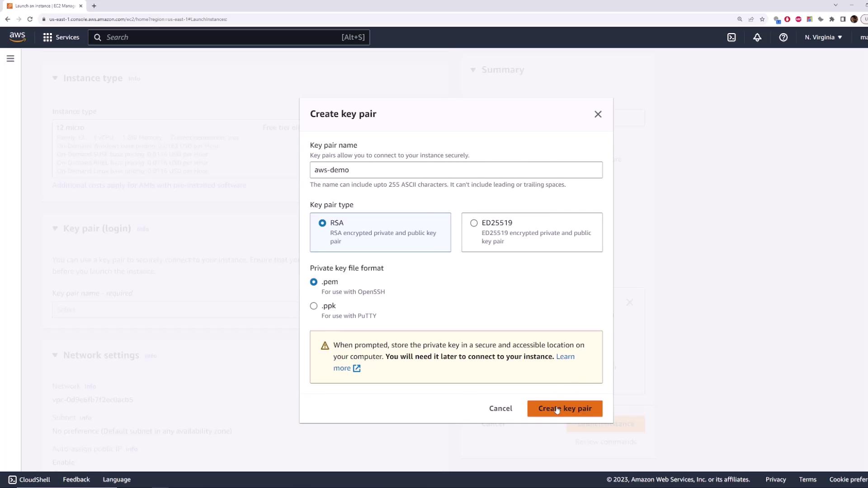Viewport: 868px width, 488px height.
Task: Open the Language menu in footer
Action: tap(117, 479)
